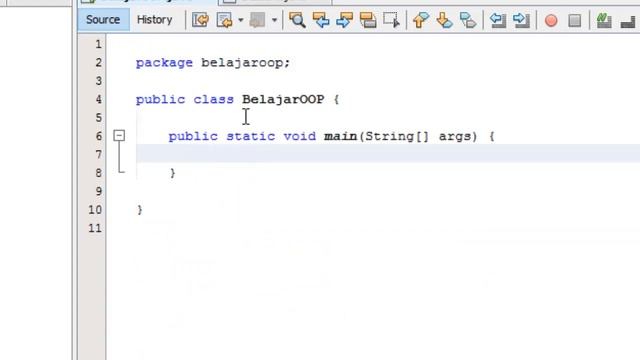Click the 'void' keyword
640x360 pixels.
(x=300, y=136)
